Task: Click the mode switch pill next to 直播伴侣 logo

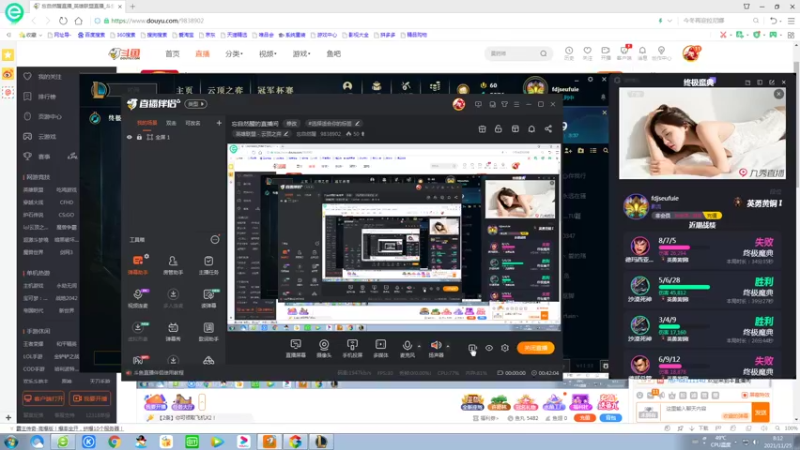Action: point(196,104)
